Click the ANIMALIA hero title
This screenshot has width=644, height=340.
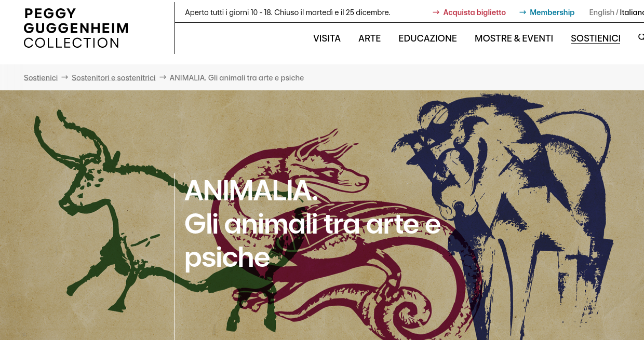click(312, 224)
